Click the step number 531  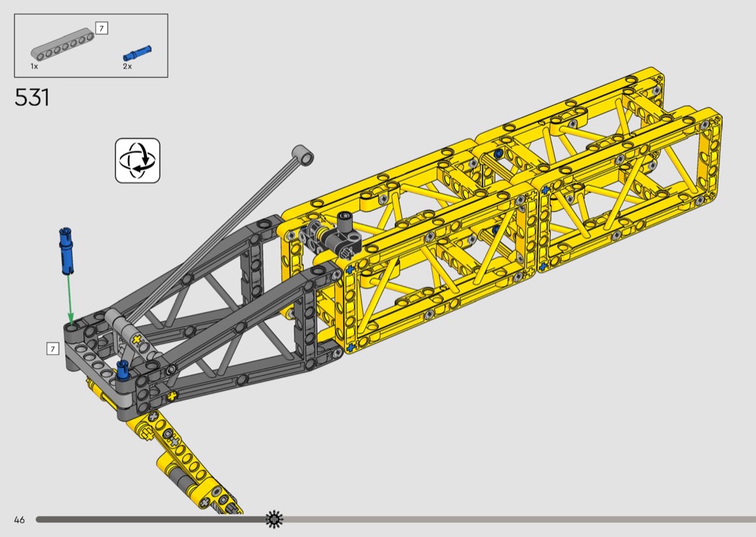pos(32,98)
